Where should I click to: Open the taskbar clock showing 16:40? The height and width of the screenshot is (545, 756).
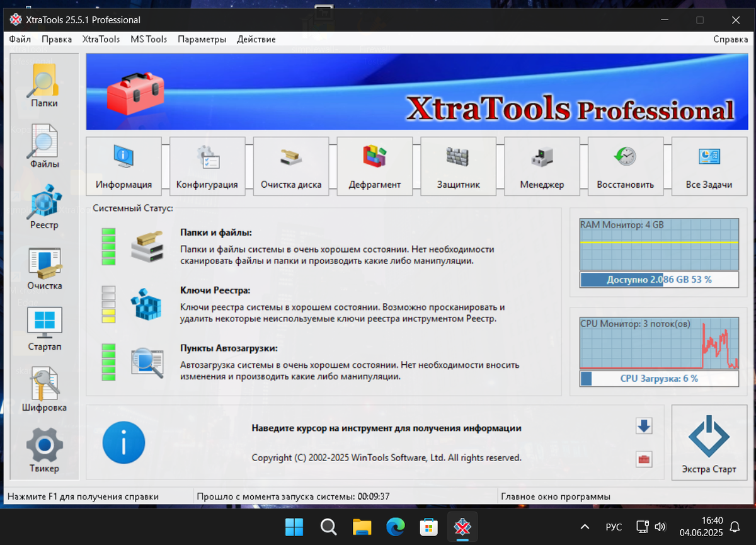point(702,527)
